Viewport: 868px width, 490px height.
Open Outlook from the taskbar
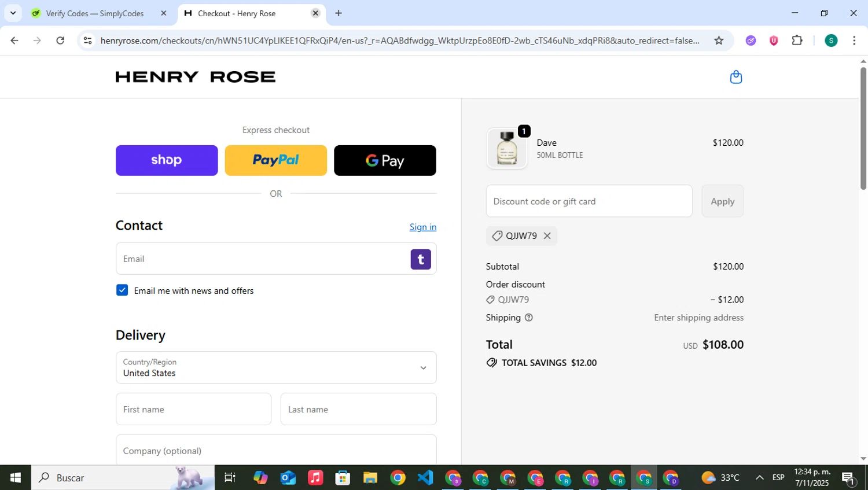tap(288, 478)
